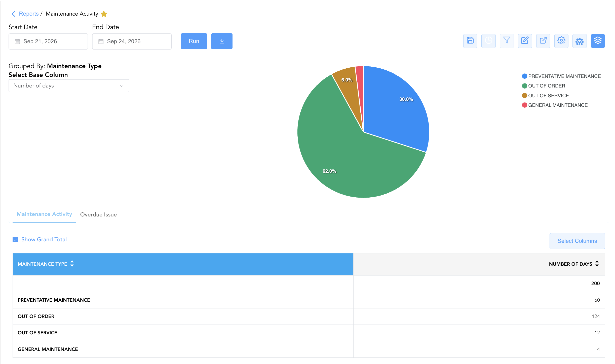Open the settings gear outline icon
Viewport: 615px width, 364px height.
561,41
